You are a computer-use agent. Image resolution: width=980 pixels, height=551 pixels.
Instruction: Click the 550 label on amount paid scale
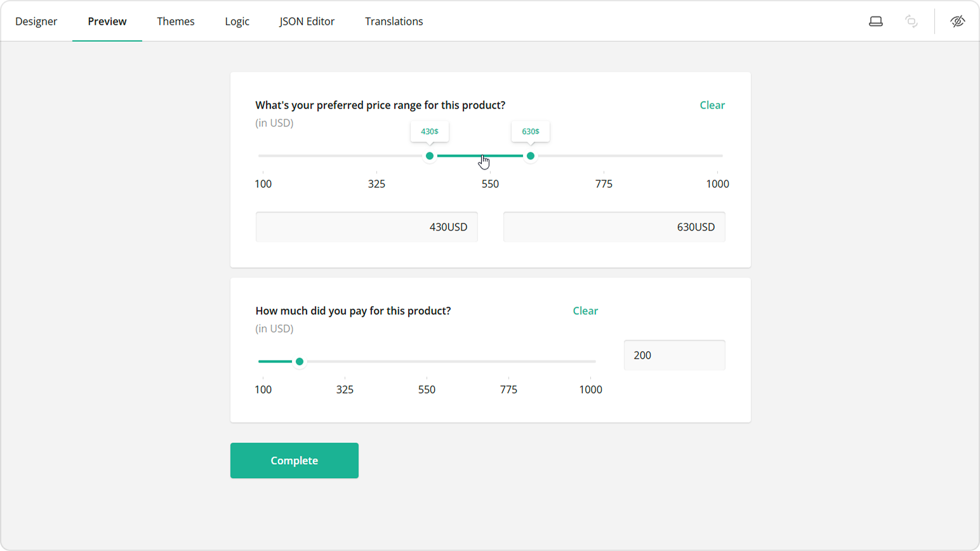(427, 390)
